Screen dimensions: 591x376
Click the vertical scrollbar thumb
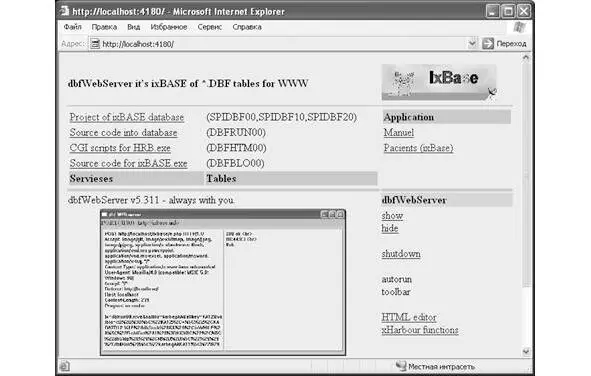pos(526,174)
